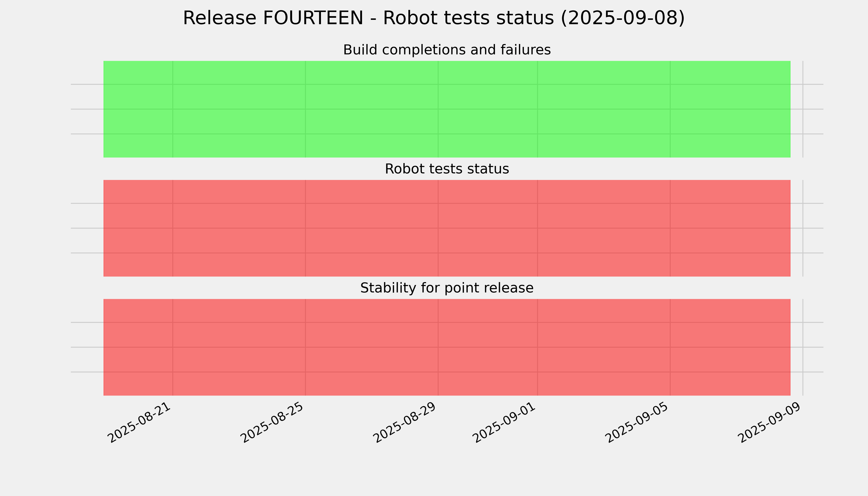The image size is (868, 496).
Task: Click the 2025-09-09 gridline in Stability panel
Action: [803, 347]
